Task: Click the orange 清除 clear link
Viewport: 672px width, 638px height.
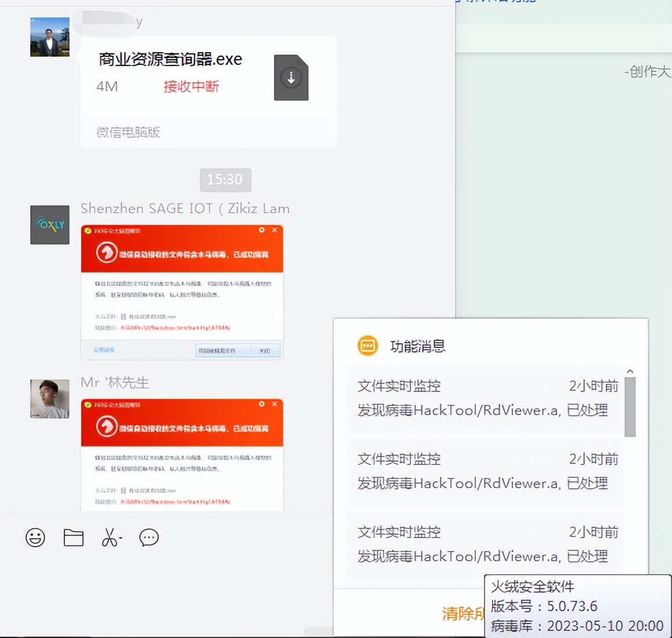Action: click(x=462, y=614)
